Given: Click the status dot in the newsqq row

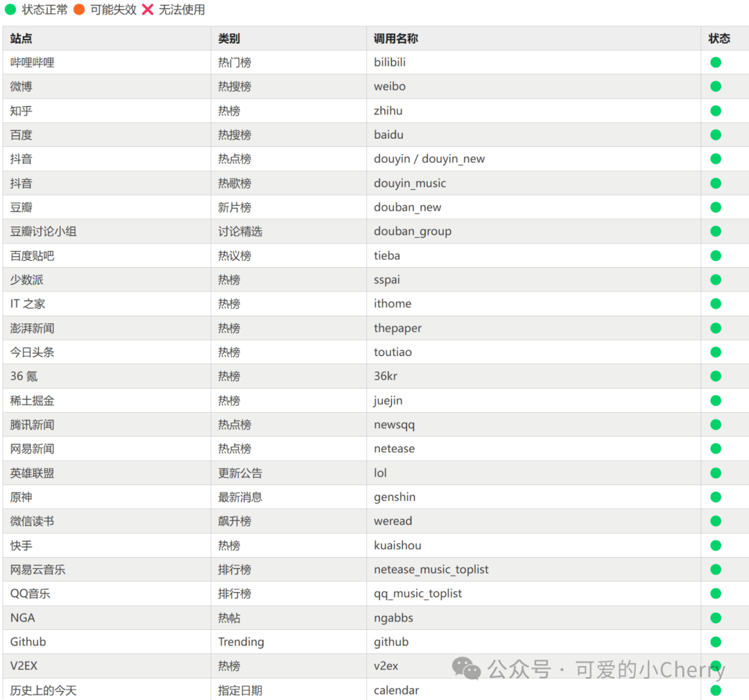Looking at the screenshot, I should click(716, 425).
